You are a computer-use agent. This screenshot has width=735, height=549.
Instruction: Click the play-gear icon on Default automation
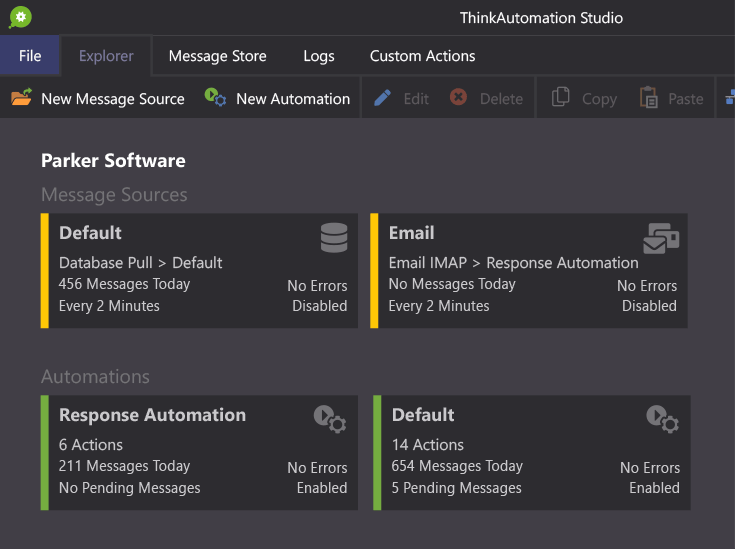pos(662,419)
